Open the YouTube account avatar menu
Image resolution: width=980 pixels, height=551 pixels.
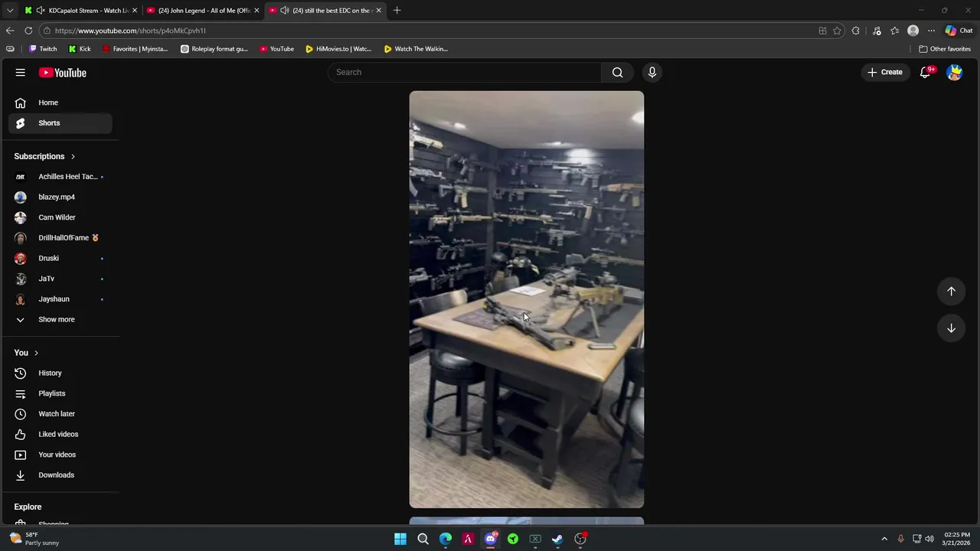(954, 72)
